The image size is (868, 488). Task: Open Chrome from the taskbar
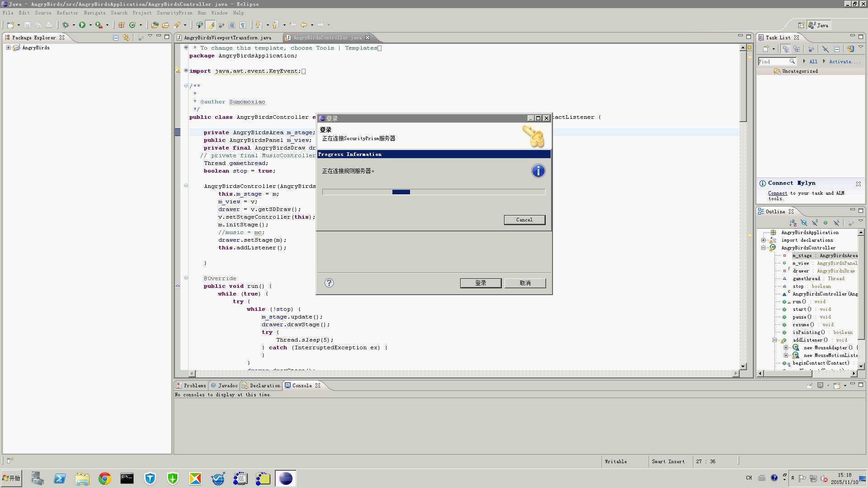coord(105,478)
